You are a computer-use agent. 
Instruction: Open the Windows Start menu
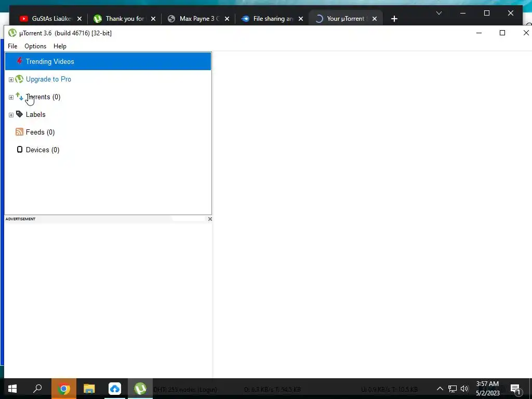tap(12, 389)
